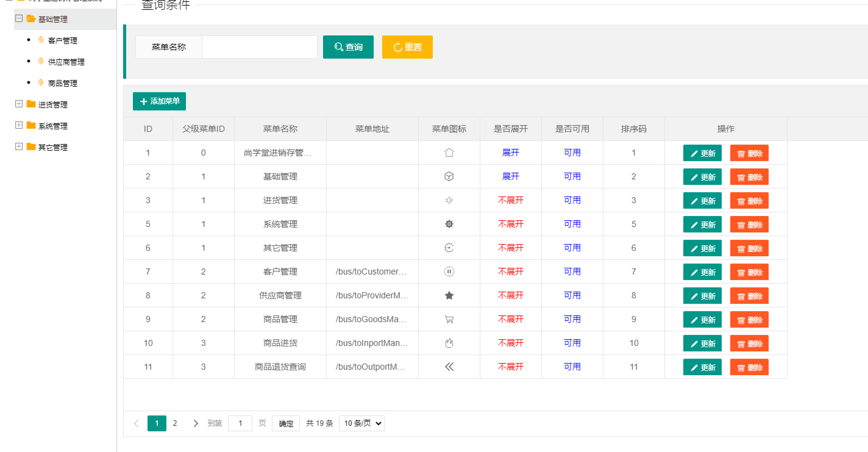This screenshot has height=452, width=868.
Task: Click the cube icon for 基础管理 row
Action: [449, 176]
